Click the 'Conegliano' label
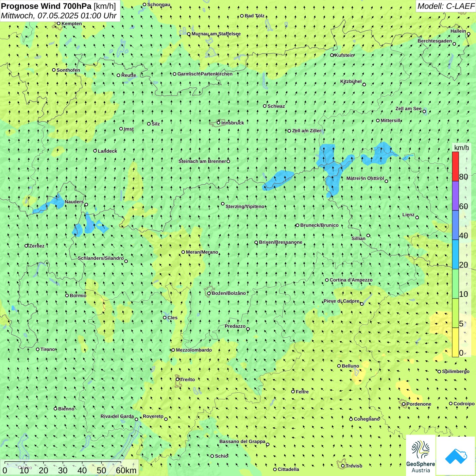476x476 pixels. [367, 419]
